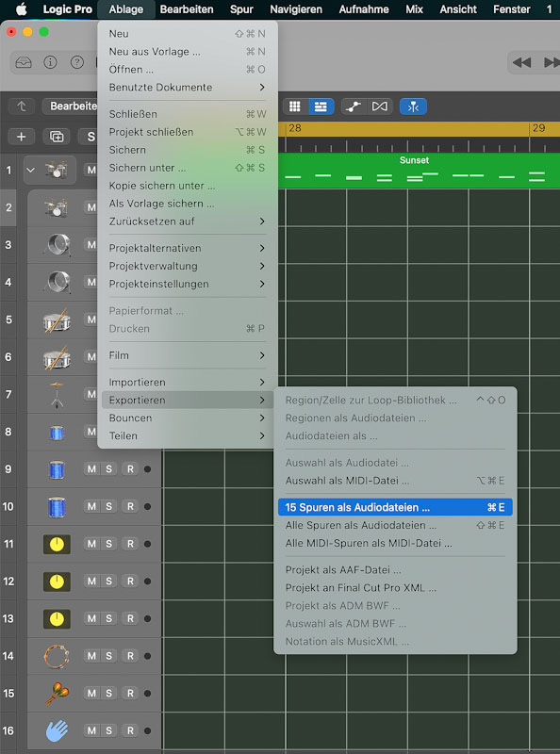Choose Alle Spuren als Audiodateien

point(395,525)
